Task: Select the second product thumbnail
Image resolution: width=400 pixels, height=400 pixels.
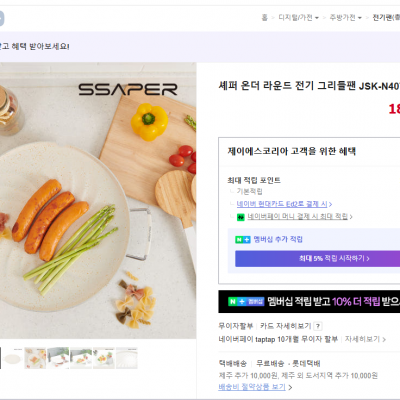Action: (35, 358)
